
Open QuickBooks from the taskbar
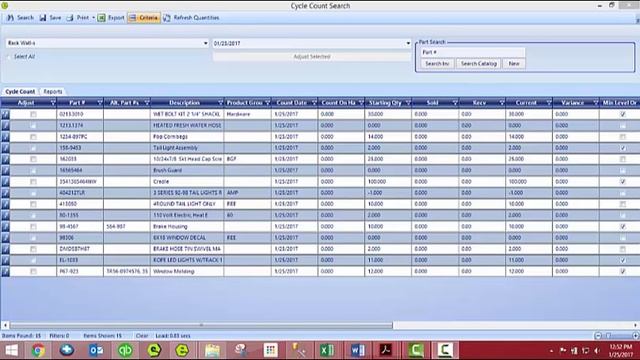(125, 351)
